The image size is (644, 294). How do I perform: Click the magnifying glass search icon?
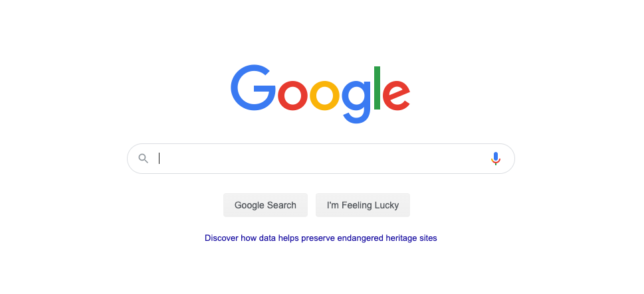point(143,158)
